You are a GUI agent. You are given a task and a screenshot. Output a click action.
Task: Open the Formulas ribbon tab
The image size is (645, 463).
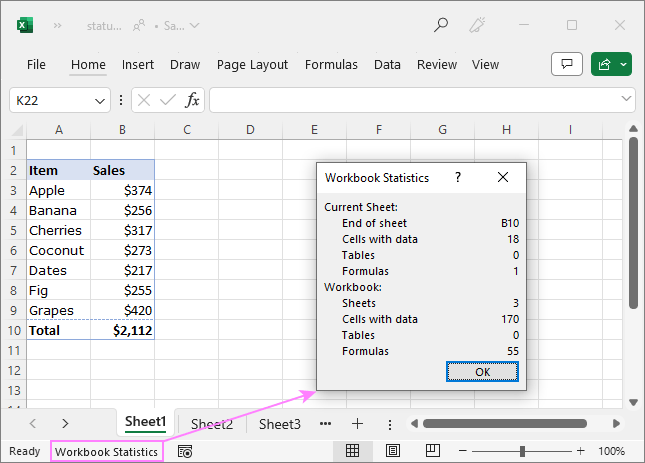pos(331,65)
